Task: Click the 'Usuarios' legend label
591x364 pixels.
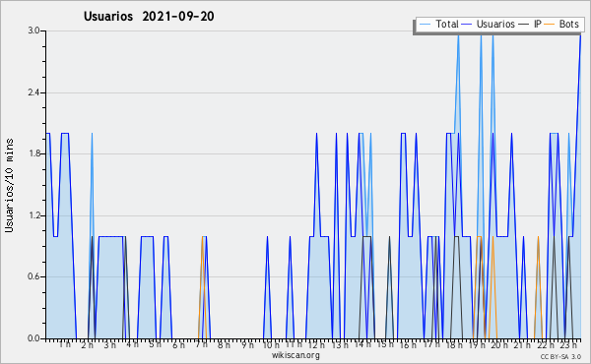Action: click(x=495, y=24)
